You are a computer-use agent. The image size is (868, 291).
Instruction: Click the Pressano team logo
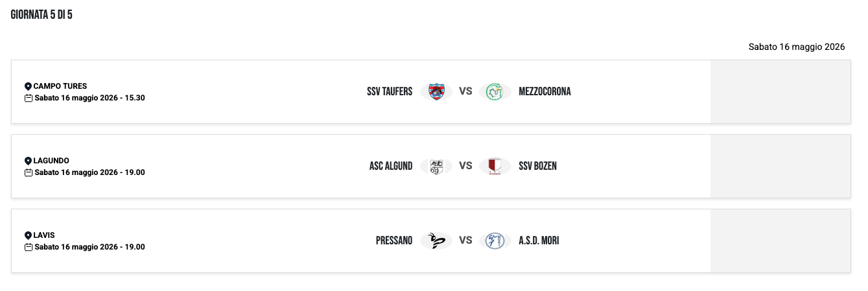[x=436, y=240]
